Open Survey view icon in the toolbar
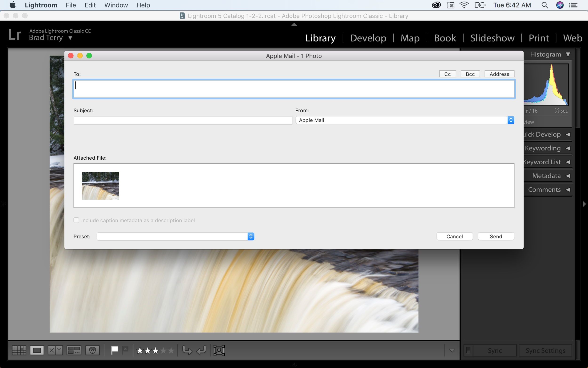 coord(74,350)
